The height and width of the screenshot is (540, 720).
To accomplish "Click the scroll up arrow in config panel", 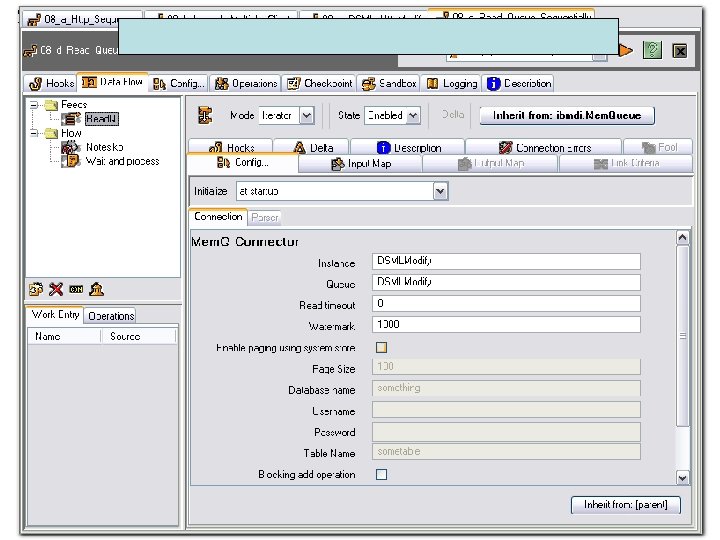I will click(x=682, y=237).
